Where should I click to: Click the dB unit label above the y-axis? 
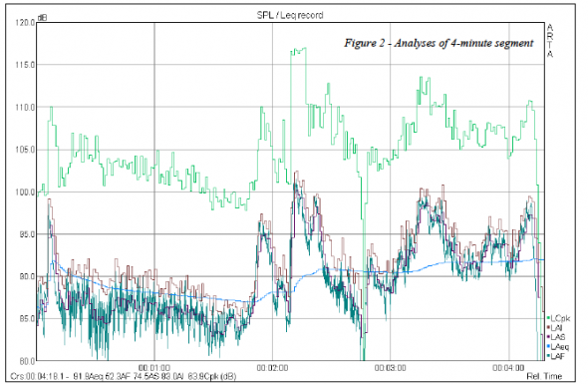[x=43, y=18]
